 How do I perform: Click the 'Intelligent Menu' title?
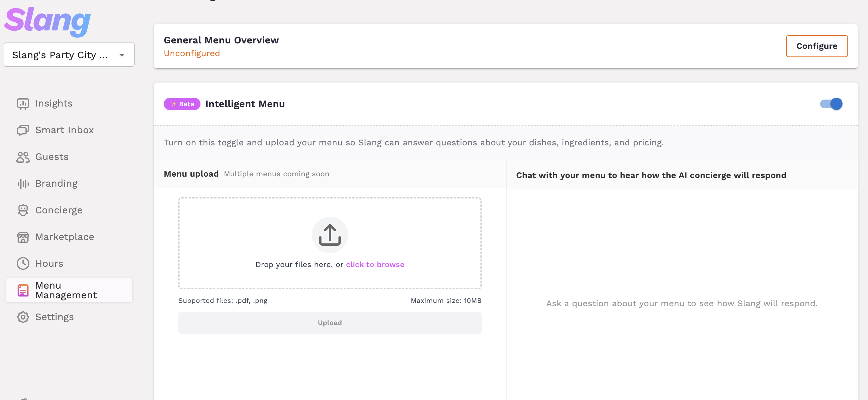coord(245,104)
